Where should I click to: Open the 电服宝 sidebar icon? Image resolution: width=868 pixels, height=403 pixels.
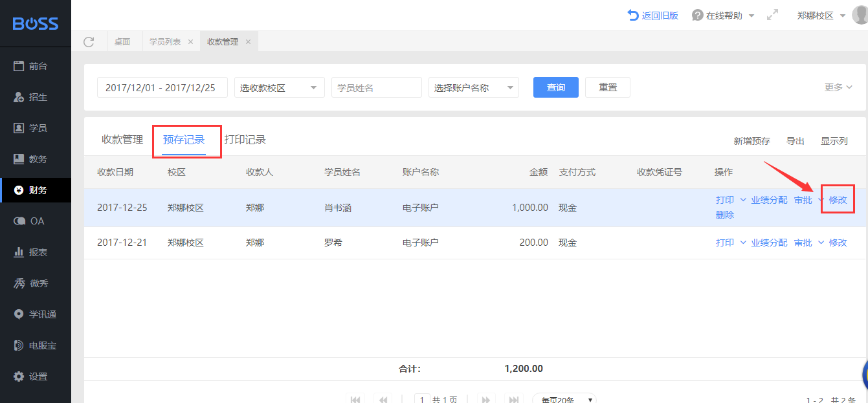19,345
